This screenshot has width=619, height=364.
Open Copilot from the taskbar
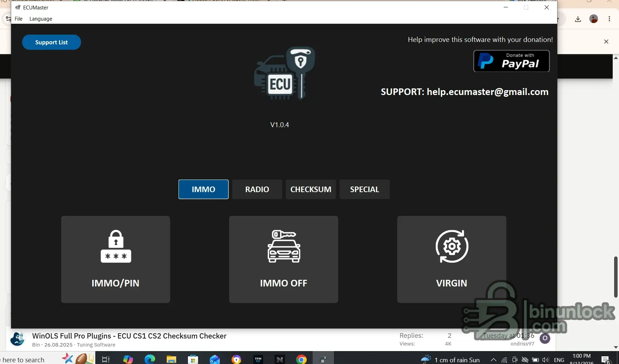point(128,359)
